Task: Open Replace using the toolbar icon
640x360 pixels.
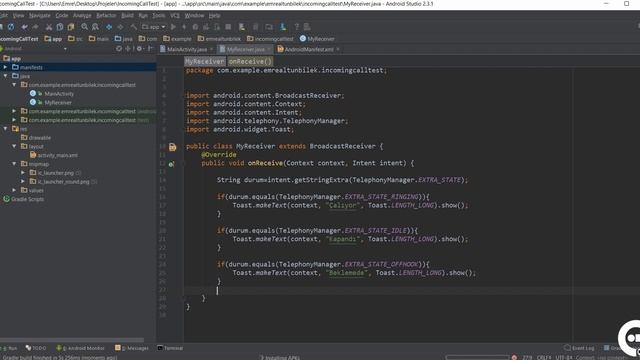Action: click(96, 27)
